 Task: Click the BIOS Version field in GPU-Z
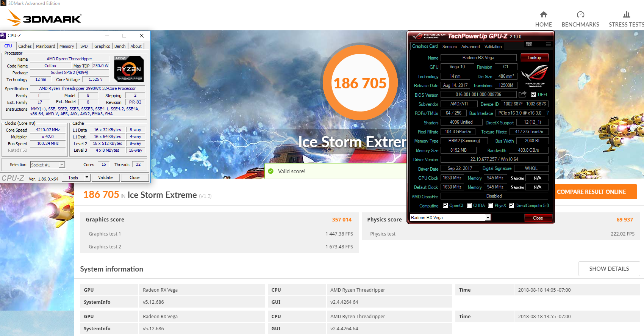click(x=478, y=94)
